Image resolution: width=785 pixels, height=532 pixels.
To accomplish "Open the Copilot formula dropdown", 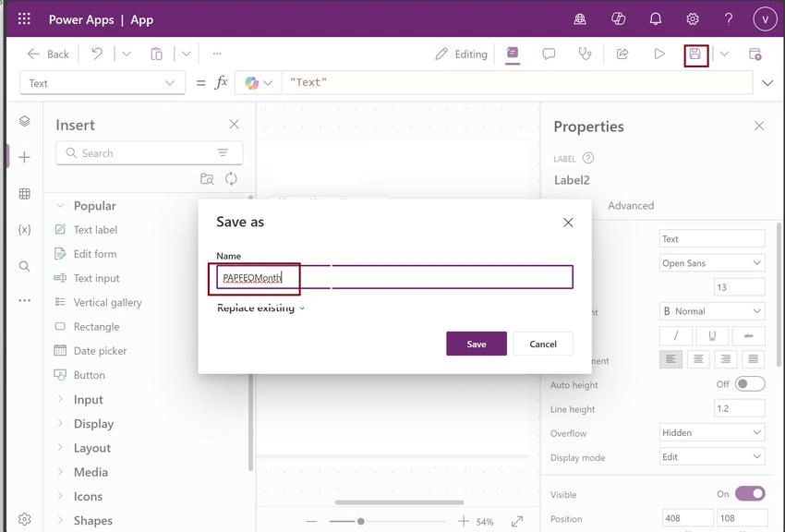I will coord(259,83).
